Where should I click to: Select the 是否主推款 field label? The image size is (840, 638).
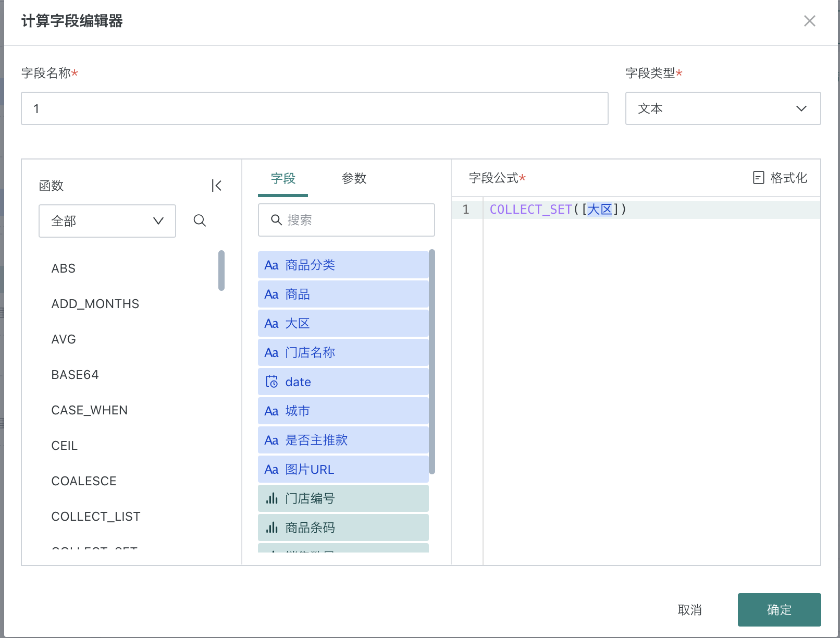coord(316,440)
